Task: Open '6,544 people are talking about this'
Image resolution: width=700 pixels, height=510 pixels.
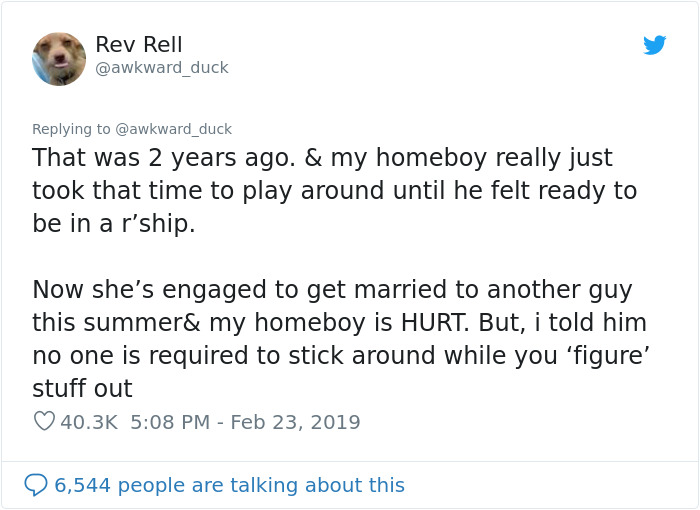Action: (x=229, y=485)
